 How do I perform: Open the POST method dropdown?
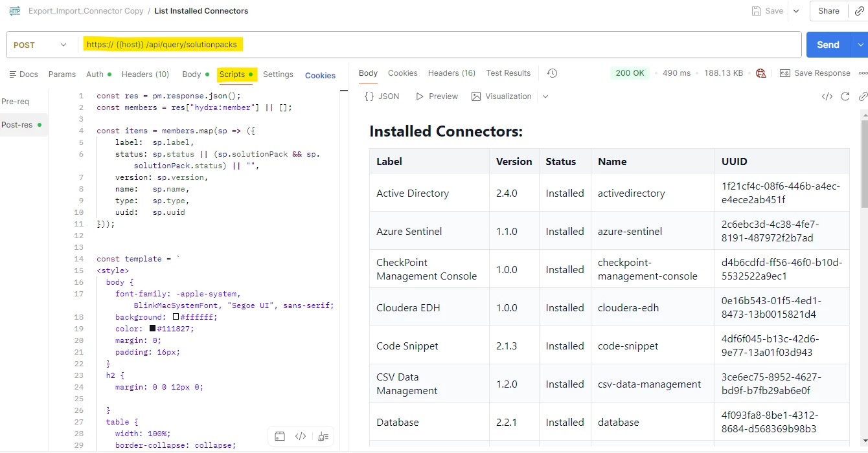(x=40, y=45)
